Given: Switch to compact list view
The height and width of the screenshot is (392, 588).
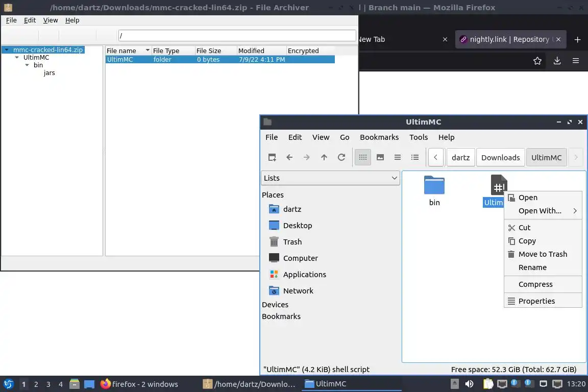Looking at the screenshot, I should pyautogui.click(x=398, y=158).
